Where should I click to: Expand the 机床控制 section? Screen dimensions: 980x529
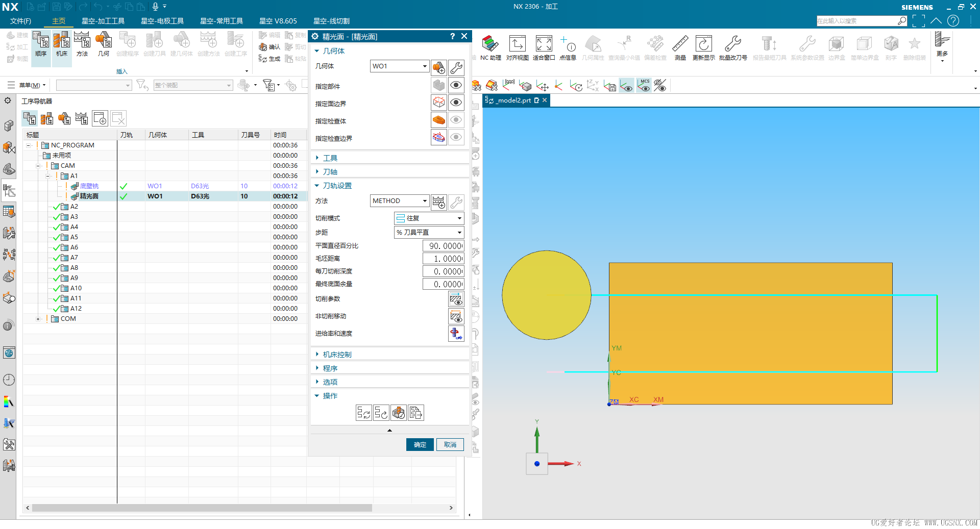click(x=337, y=355)
